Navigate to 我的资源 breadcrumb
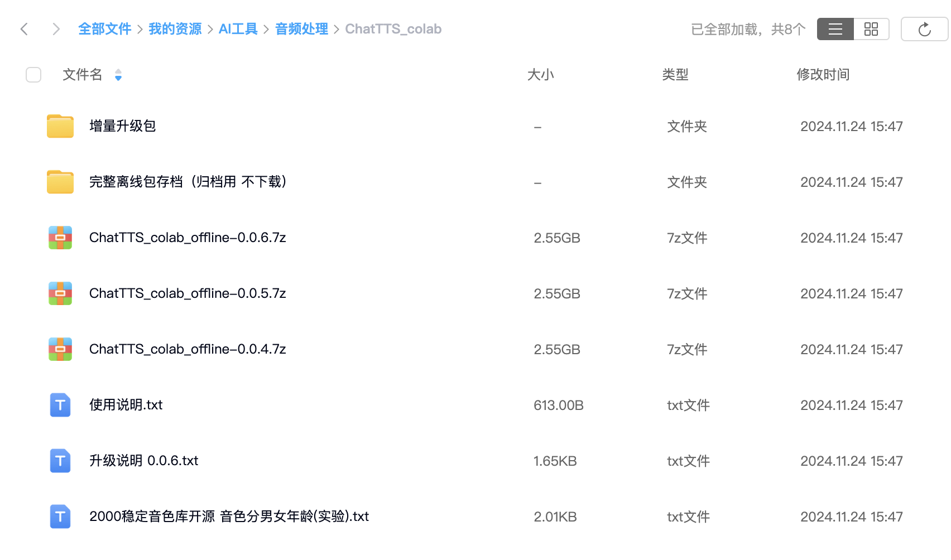The image size is (951, 560). click(x=175, y=29)
